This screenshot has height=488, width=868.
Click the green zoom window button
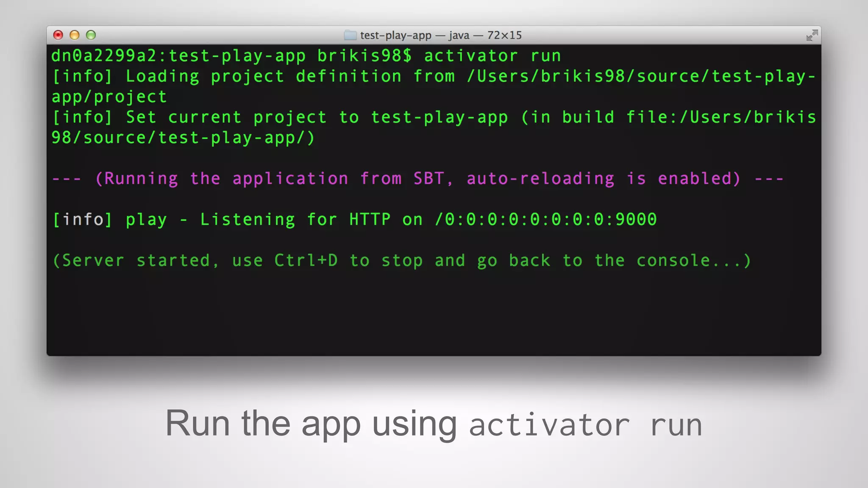(91, 35)
